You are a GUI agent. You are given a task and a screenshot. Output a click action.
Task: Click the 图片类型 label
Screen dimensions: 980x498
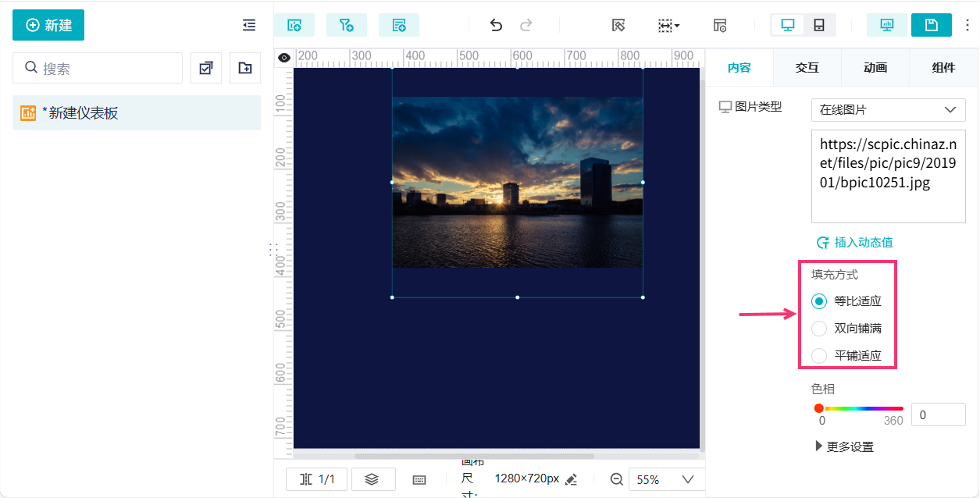point(758,107)
